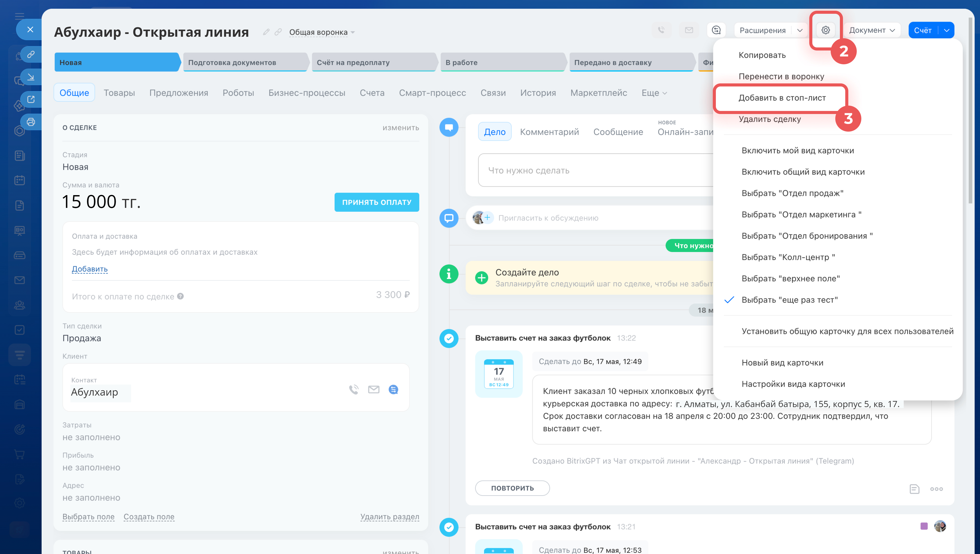Viewport: 980px width, 554px height.
Task: Click Пригласить к обсуждению field
Action: pyautogui.click(x=548, y=218)
